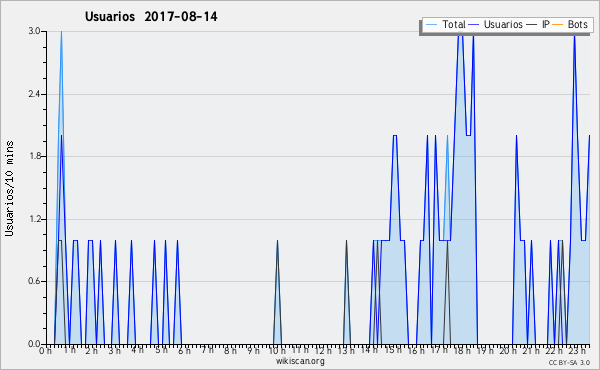Click the '13 h' x-axis label
The width and height of the screenshot is (600, 370).
point(346,351)
